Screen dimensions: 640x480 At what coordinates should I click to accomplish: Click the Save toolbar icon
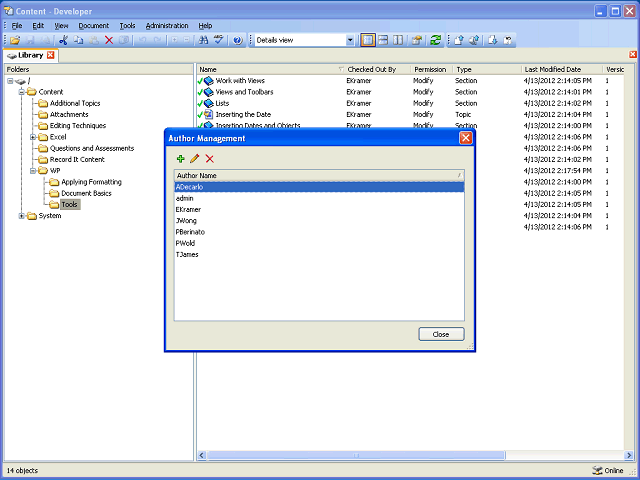tap(30, 40)
